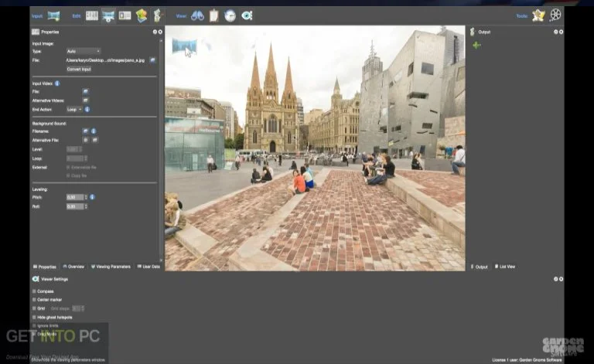
Task: Open the Skin Editor gnome toolbar icon
Action: (157, 16)
